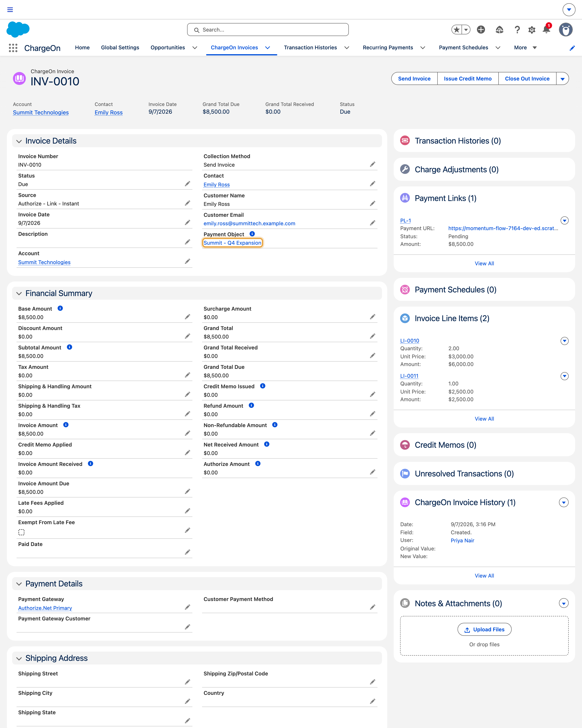
Task: Open the Global Actions plus icon
Action: 481,30
